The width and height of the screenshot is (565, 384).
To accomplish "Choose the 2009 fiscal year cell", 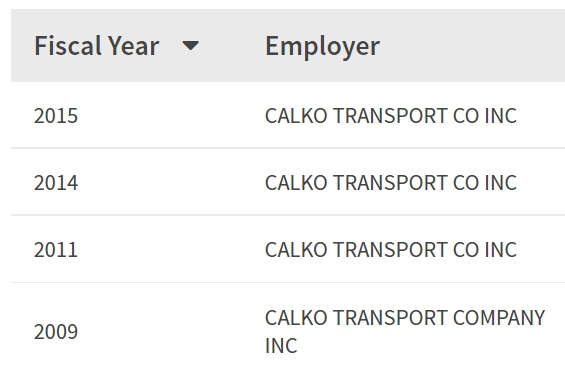I will 56,332.
